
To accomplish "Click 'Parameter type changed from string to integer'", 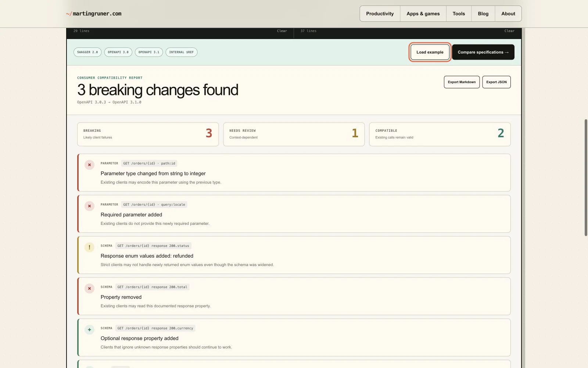I will tap(153, 173).
